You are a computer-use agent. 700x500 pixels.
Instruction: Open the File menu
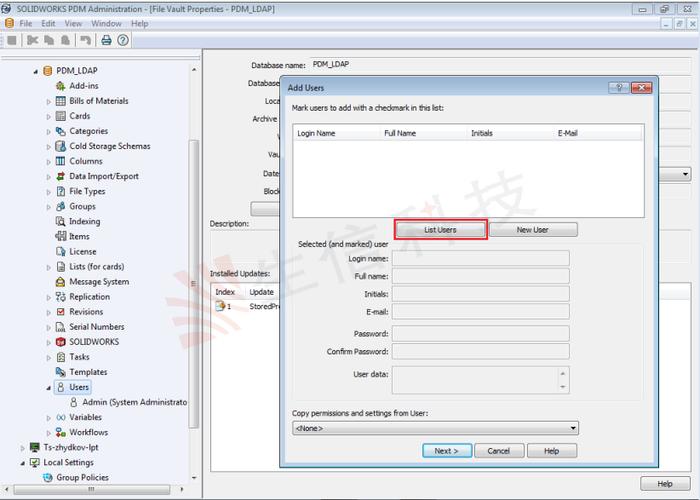pyautogui.click(x=25, y=23)
